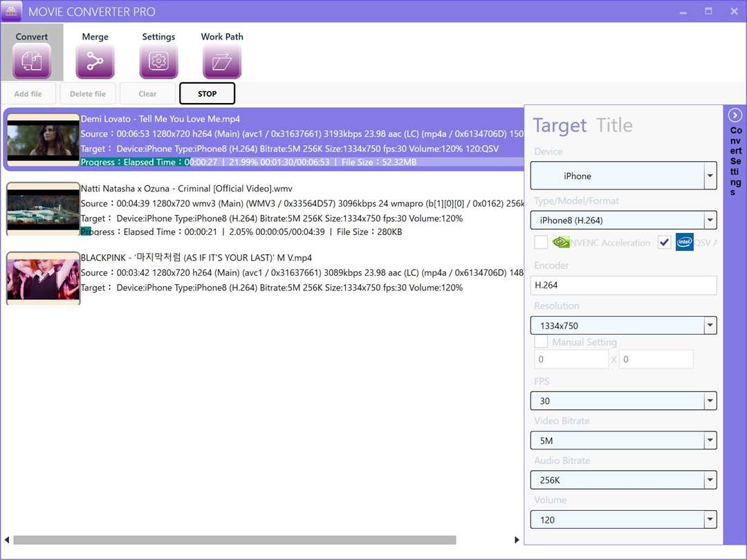Click the Intel QSV logo icon
The width and height of the screenshot is (747, 560).
coord(685,242)
